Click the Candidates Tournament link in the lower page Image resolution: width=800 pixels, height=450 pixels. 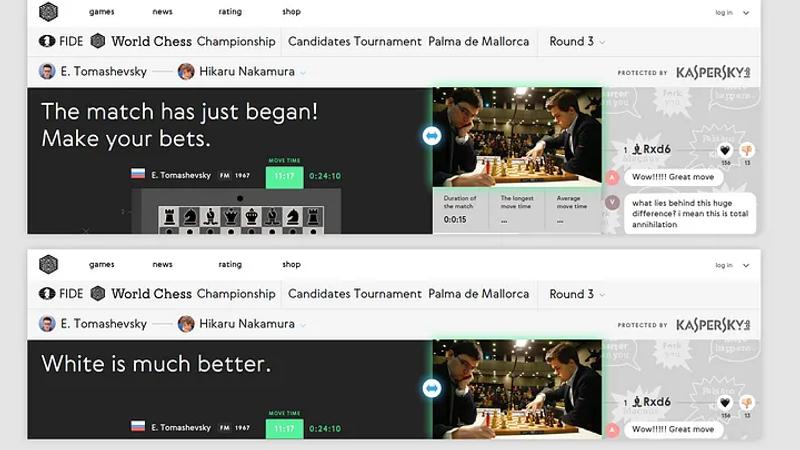[355, 294]
